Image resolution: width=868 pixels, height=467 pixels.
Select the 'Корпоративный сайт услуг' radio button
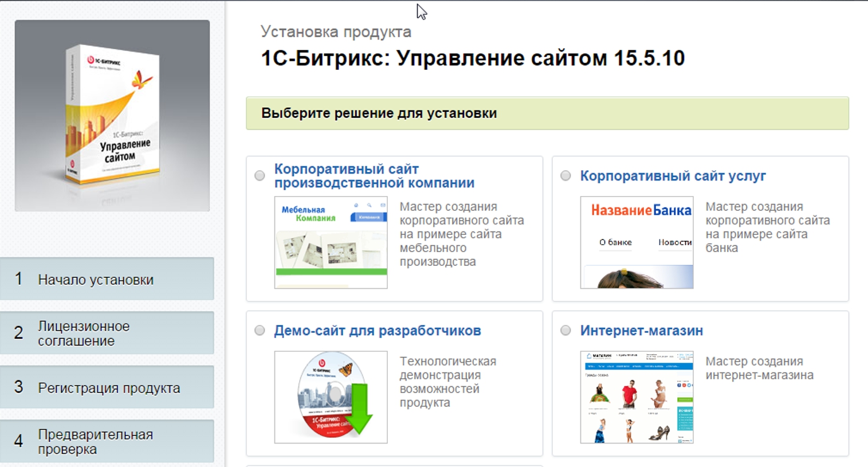[565, 176]
